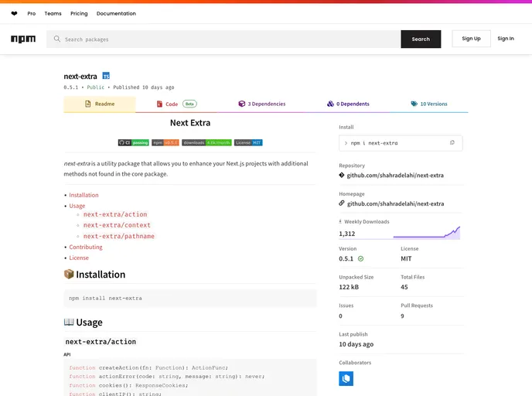The width and height of the screenshot is (532, 396).
Task: Click the License MIT badge
Action: tap(248, 142)
